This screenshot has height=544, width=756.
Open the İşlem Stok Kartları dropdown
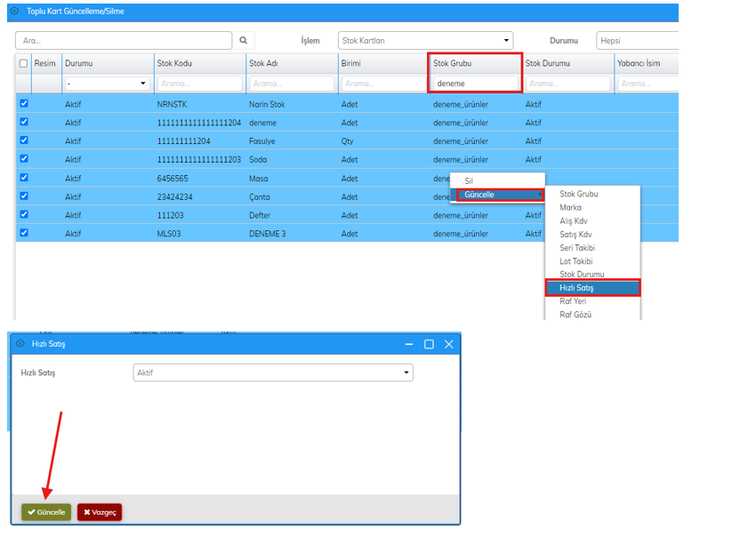[426, 41]
